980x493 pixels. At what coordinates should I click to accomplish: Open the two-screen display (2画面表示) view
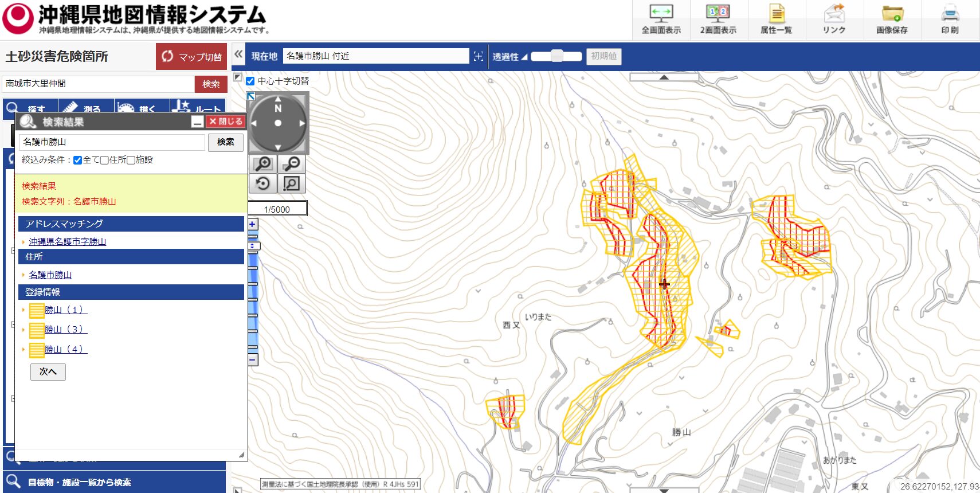(718, 19)
